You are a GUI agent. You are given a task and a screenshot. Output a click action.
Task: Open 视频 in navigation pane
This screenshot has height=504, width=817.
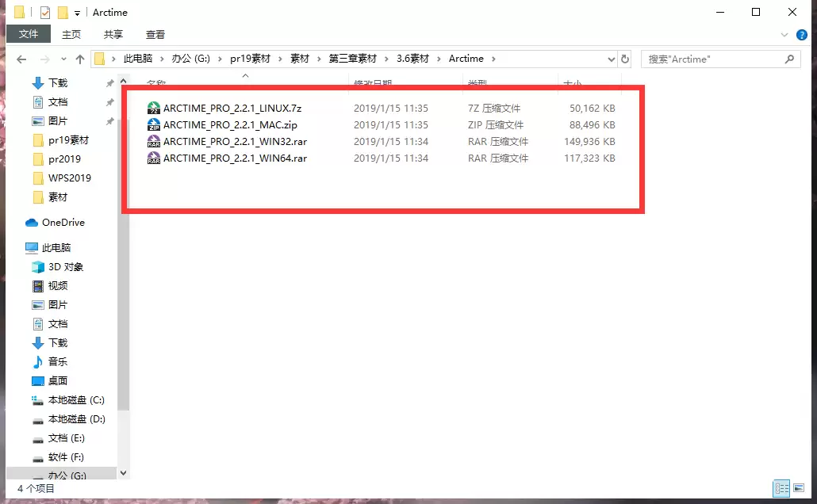pyautogui.click(x=58, y=286)
